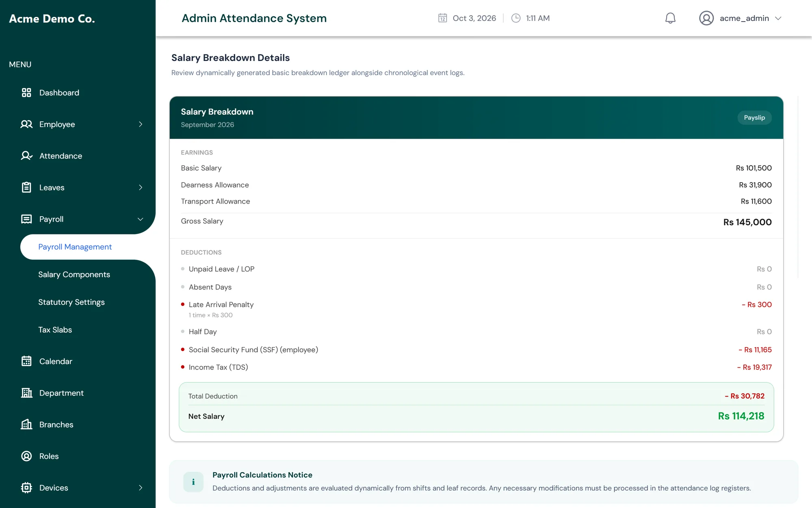The height and width of the screenshot is (508, 812).
Task: Click the clock icon beside 1:11 AM
Action: pos(516,18)
